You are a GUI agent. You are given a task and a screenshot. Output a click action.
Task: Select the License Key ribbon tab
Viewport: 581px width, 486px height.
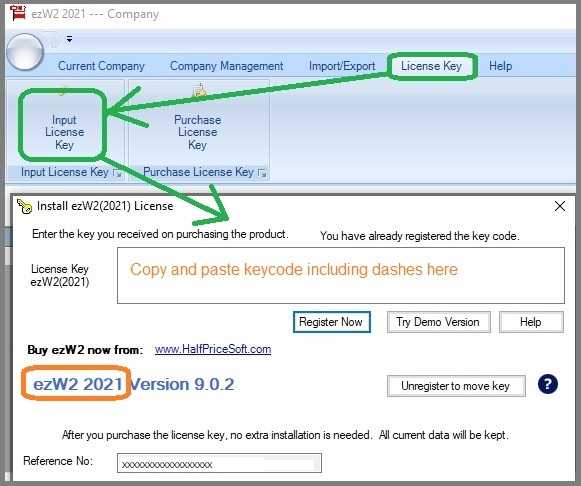click(431, 66)
